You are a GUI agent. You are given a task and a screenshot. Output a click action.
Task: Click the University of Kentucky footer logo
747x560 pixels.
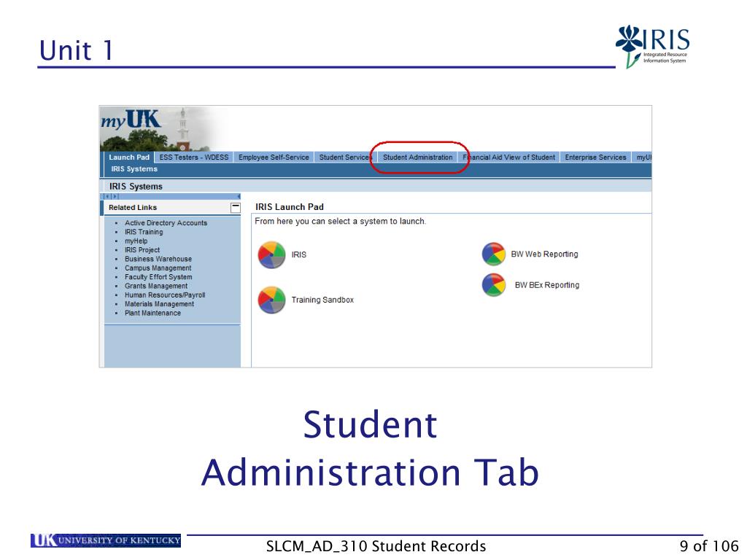pyautogui.click(x=106, y=540)
